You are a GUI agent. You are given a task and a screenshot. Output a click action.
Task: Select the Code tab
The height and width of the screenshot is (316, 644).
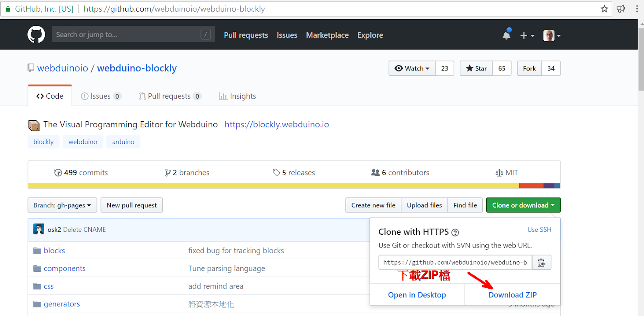[50, 96]
